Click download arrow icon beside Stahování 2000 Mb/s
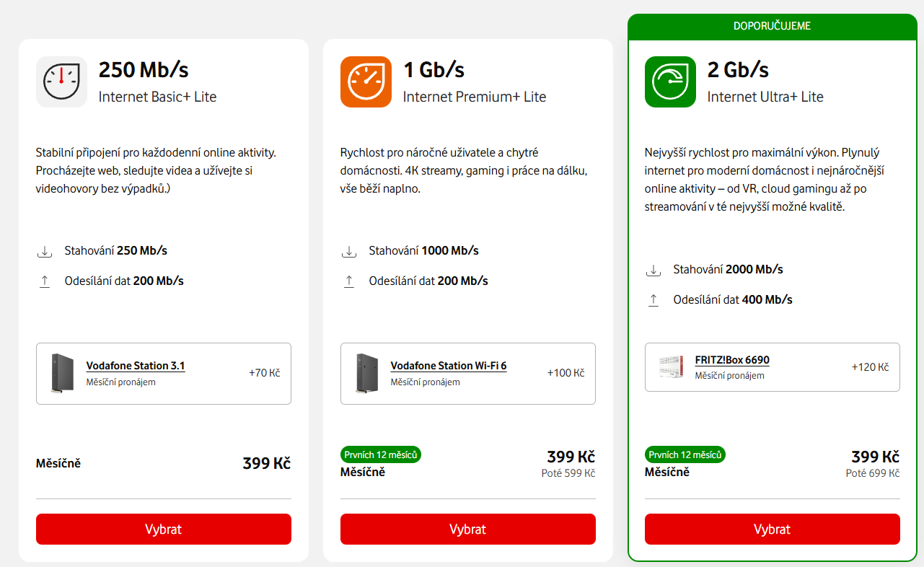924x567 pixels. pyautogui.click(x=654, y=270)
